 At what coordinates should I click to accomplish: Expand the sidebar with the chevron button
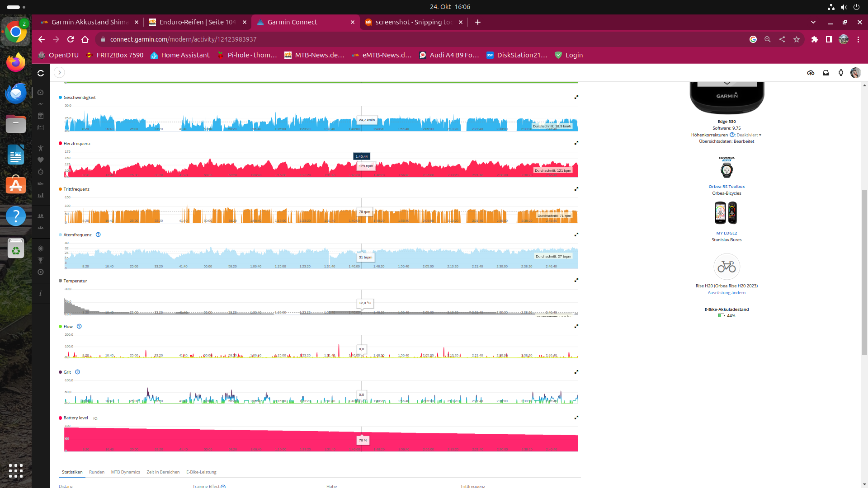[x=59, y=72]
